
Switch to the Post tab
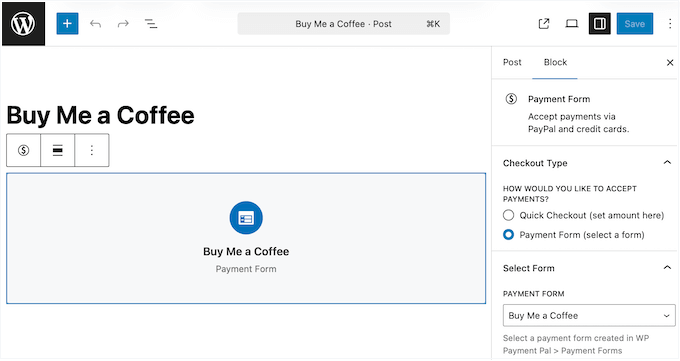point(512,62)
